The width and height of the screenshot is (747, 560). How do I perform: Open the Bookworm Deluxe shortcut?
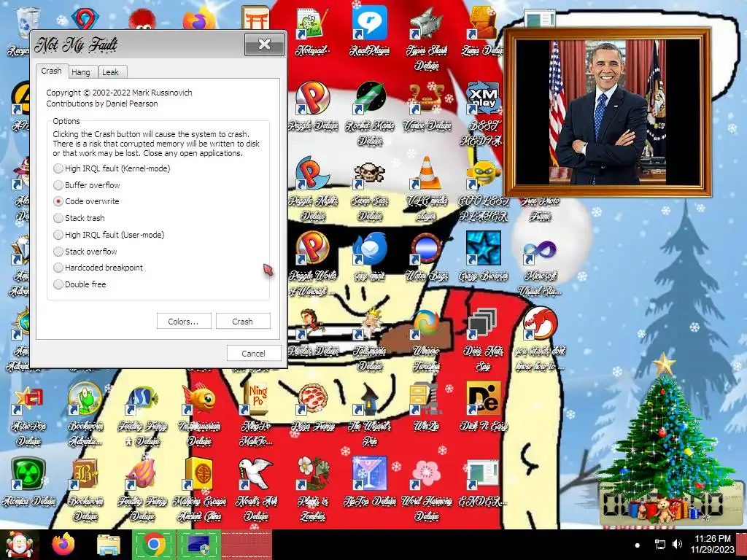click(85, 491)
